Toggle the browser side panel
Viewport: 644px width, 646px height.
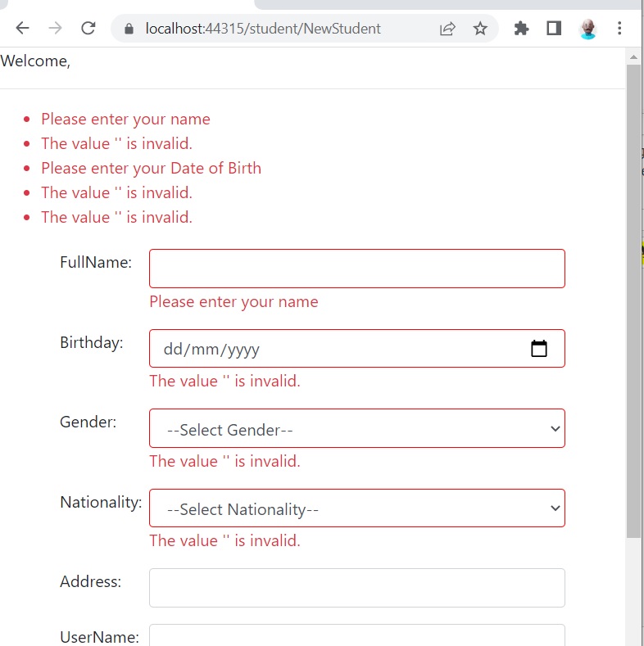(554, 29)
